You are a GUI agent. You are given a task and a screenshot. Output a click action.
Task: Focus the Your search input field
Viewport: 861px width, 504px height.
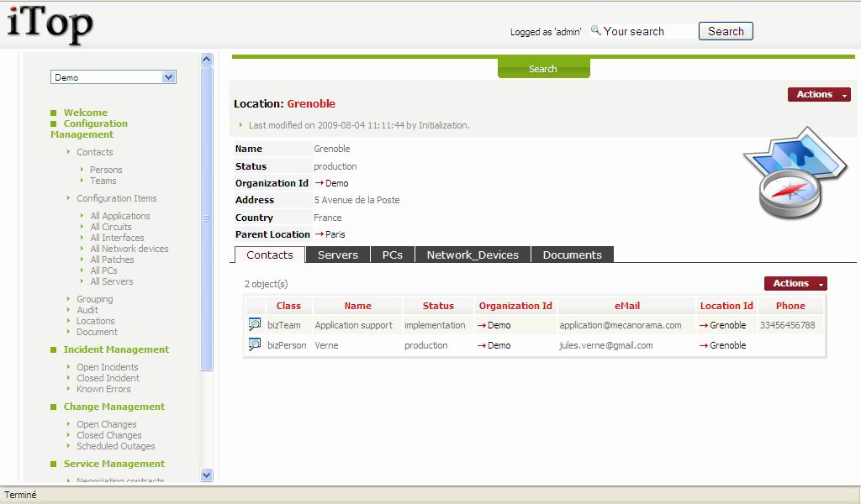point(648,31)
